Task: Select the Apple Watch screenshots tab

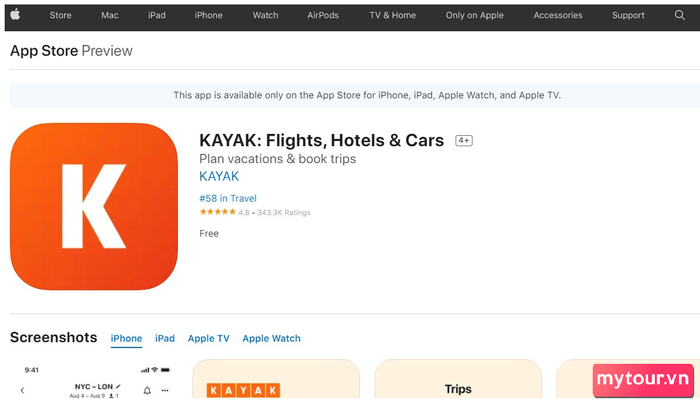Action: [271, 338]
